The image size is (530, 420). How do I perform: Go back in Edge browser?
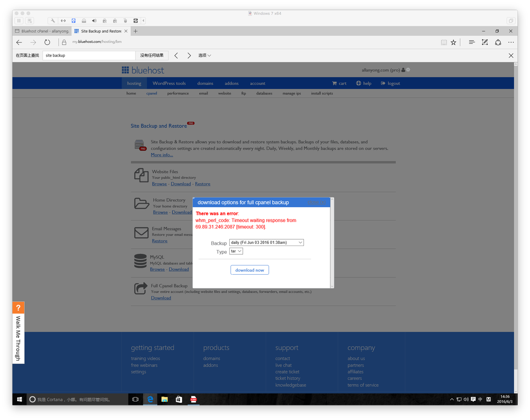(x=19, y=42)
